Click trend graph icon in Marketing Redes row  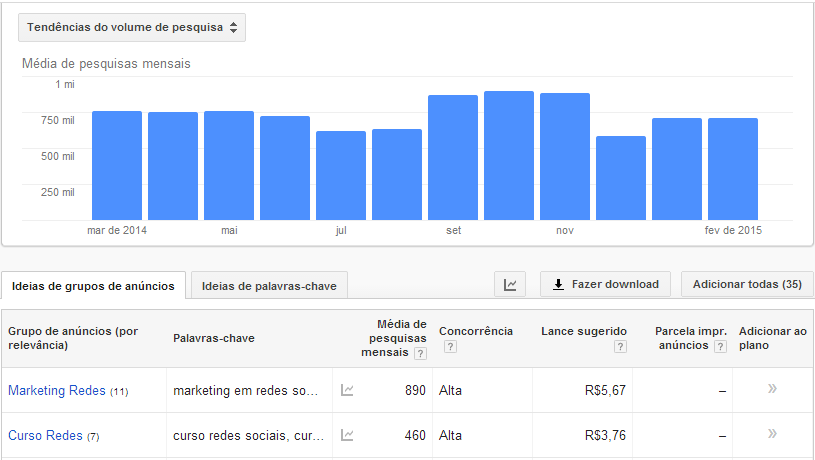click(347, 391)
